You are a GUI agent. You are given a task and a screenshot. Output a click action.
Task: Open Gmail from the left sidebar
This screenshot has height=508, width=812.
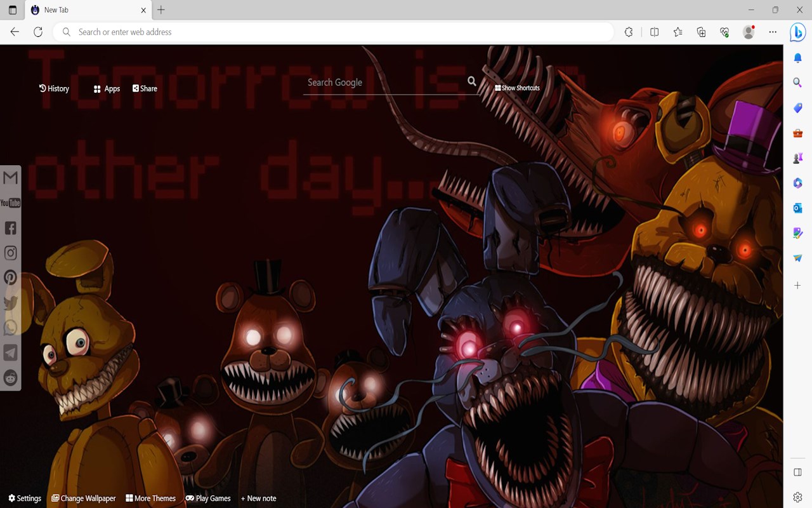tap(10, 178)
